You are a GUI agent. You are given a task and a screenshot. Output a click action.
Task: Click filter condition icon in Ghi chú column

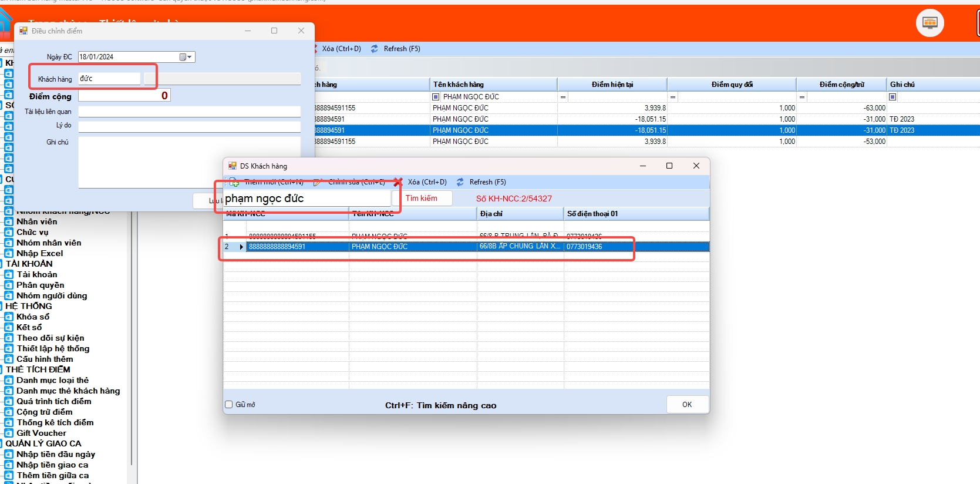coord(893,97)
